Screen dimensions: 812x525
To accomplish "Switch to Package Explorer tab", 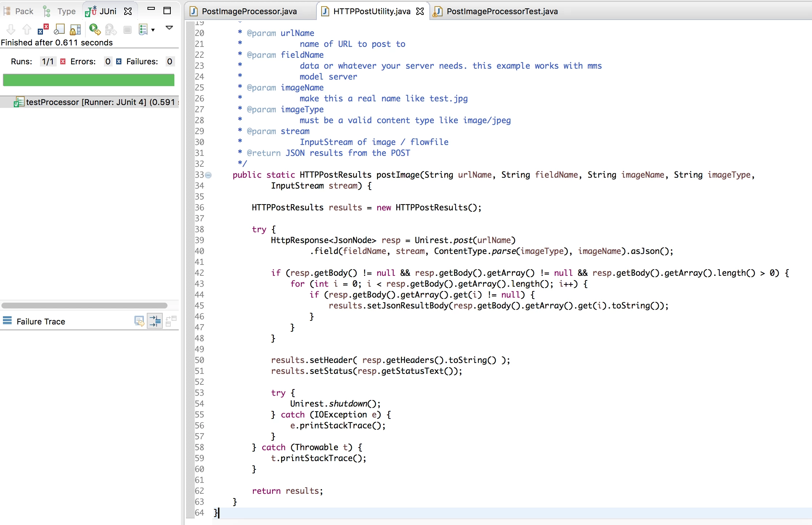I will coord(18,11).
